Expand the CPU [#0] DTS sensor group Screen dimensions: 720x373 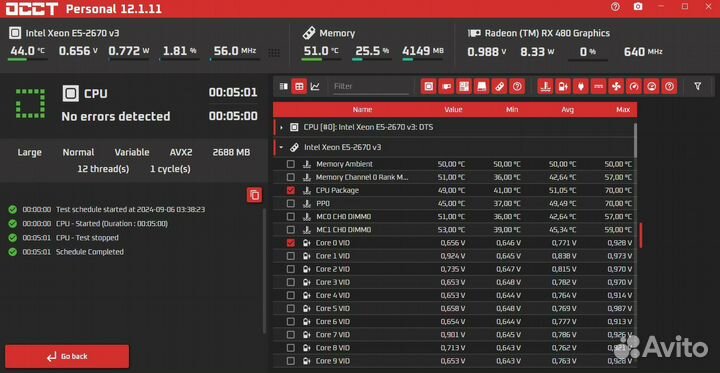281,127
